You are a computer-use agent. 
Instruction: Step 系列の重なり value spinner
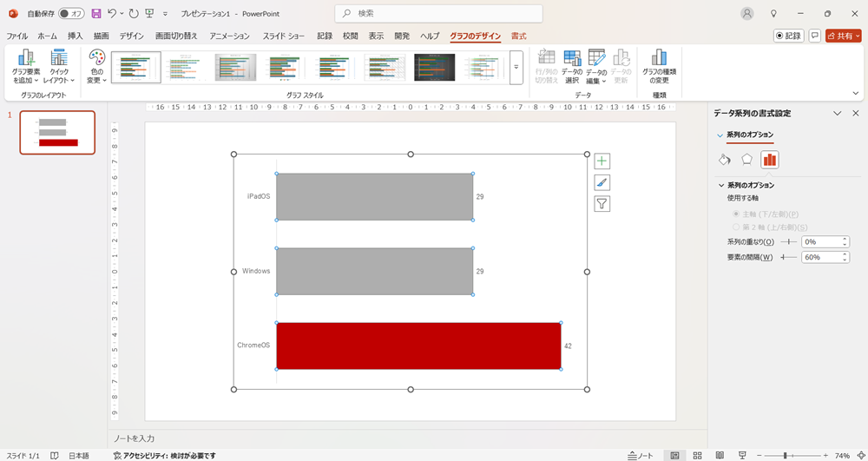[x=845, y=242]
